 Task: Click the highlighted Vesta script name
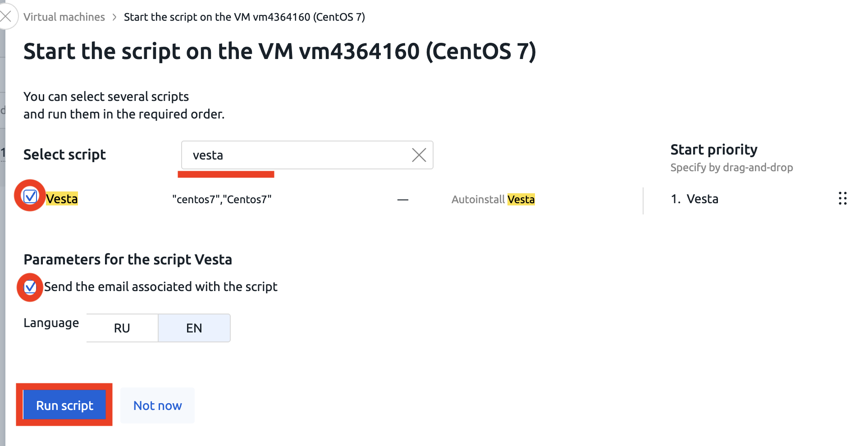coord(62,199)
